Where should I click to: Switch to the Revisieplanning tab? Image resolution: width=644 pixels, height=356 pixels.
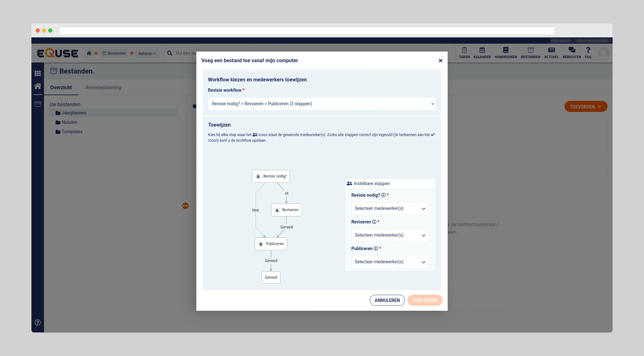coord(103,88)
